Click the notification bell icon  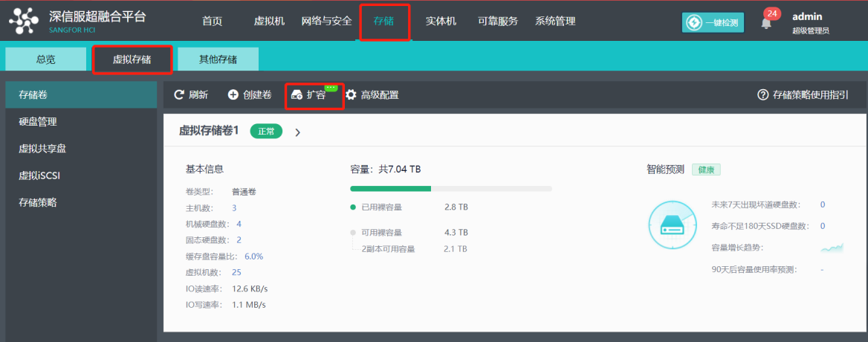[766, 23]
